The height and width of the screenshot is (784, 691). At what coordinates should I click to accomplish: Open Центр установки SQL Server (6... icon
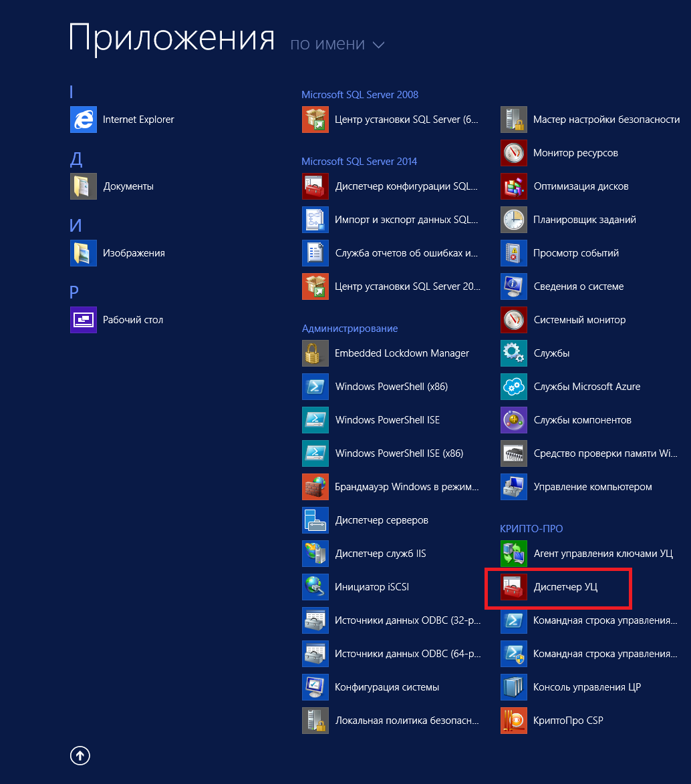(x=315, y=120)
